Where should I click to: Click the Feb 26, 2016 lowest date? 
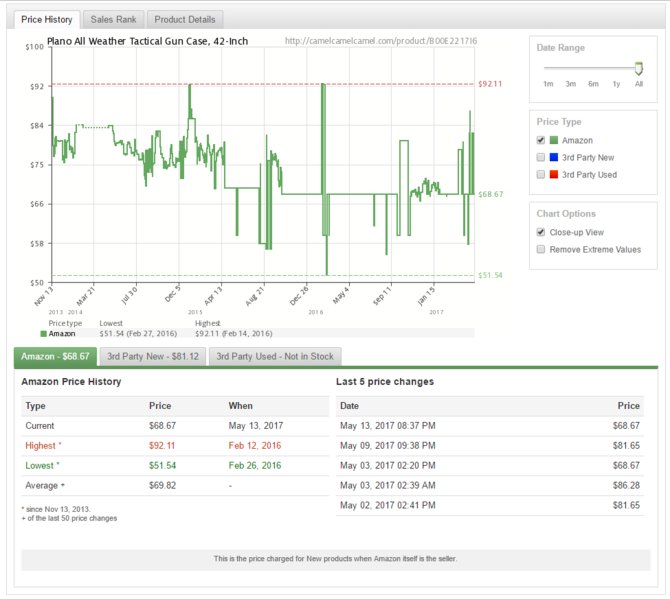(x=255, y=466)
